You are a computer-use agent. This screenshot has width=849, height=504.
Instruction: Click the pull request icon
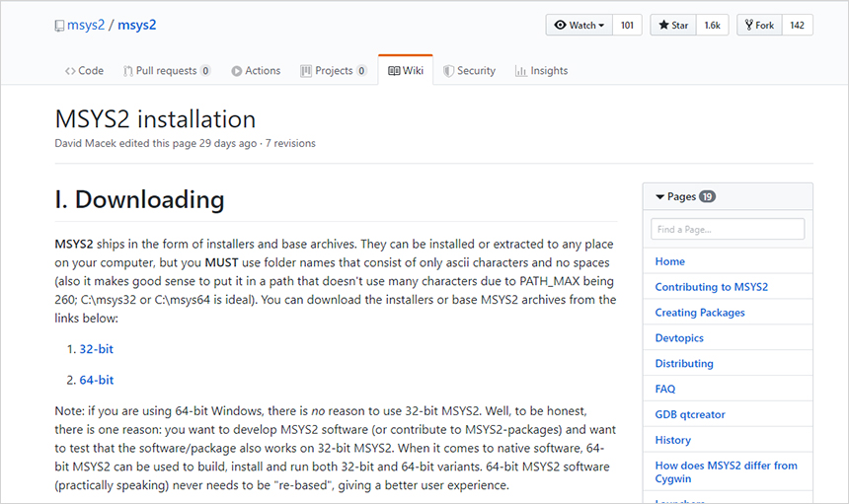pyautogui.click(x=127, y=71)
